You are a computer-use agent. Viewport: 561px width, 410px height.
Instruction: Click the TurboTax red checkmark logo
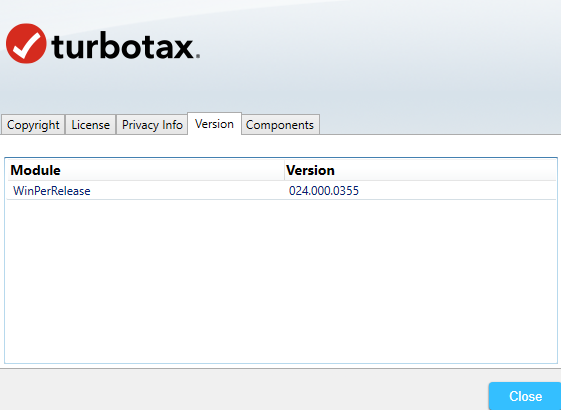(26, 44)
